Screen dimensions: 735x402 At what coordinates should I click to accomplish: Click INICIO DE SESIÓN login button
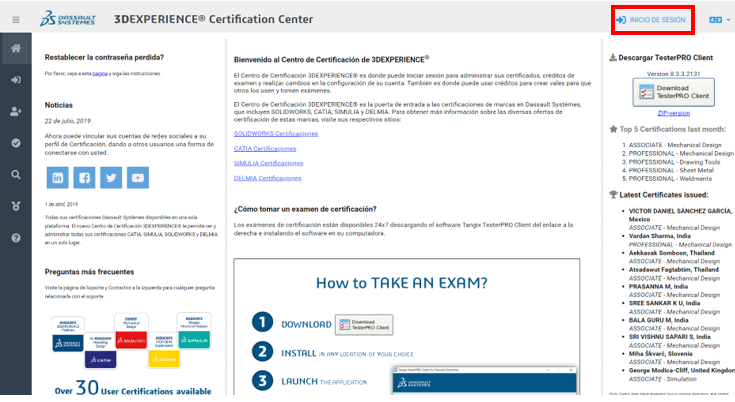tap(652, 20)
